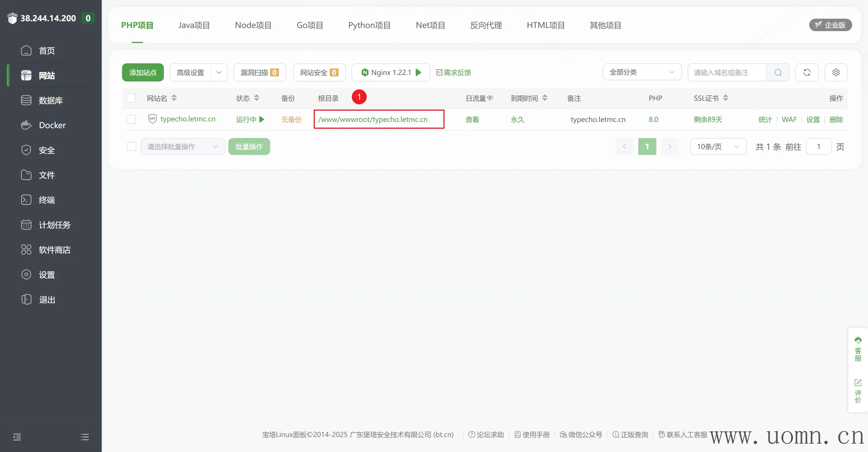The width and height of the screenshot is (868, 452).
Task: Click the Nginx 1.22.1 status button
Action: [x=390, y=72]
